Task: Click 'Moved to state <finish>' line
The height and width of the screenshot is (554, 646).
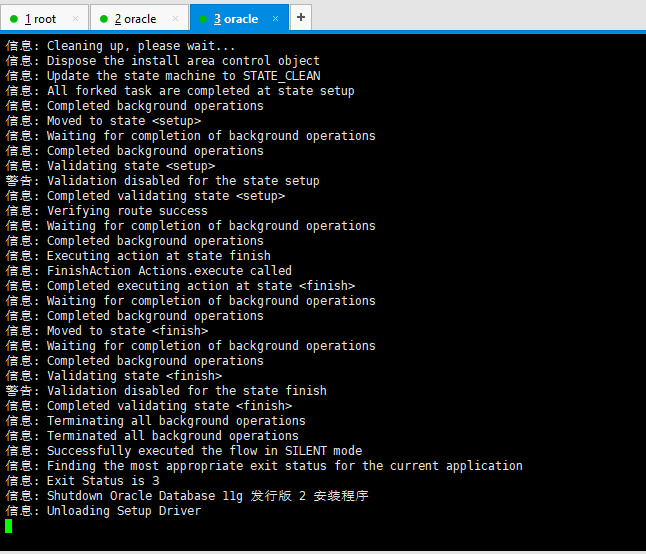Action: click(x=107, y=331)
